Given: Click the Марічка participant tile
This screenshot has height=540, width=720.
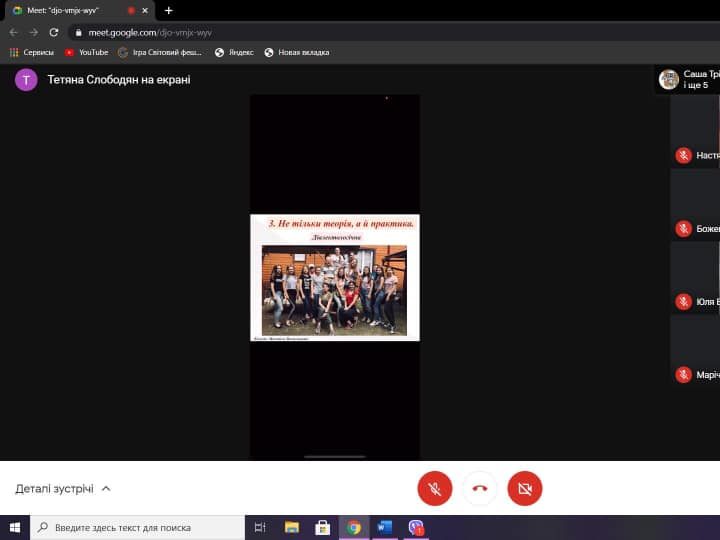Looking at the screenshot, I should click(695, 351).
